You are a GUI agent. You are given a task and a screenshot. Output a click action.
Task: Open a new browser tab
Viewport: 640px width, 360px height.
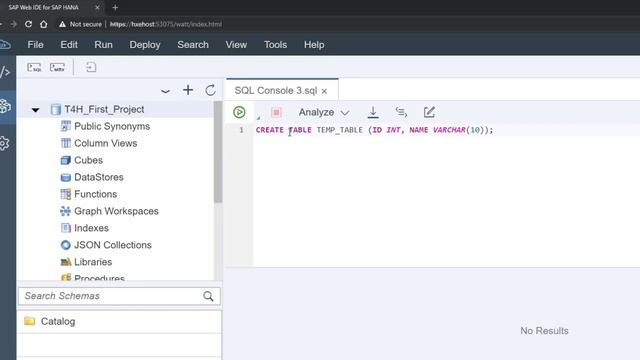tap(115, 7)
